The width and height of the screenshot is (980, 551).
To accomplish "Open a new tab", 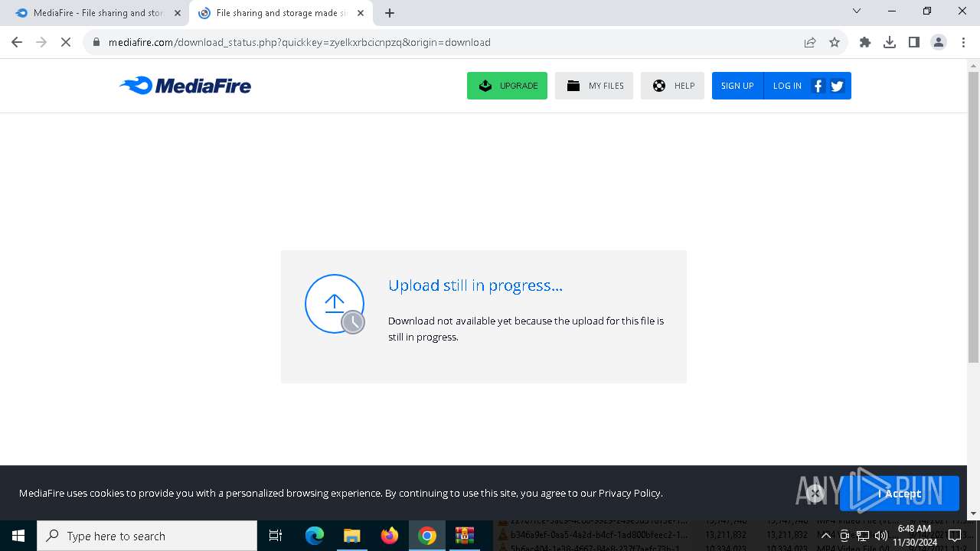I will (390, 13).
